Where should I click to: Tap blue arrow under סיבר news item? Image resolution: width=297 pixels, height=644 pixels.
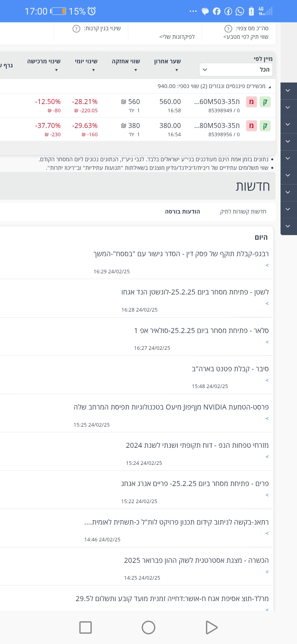[x=267, y=380]
